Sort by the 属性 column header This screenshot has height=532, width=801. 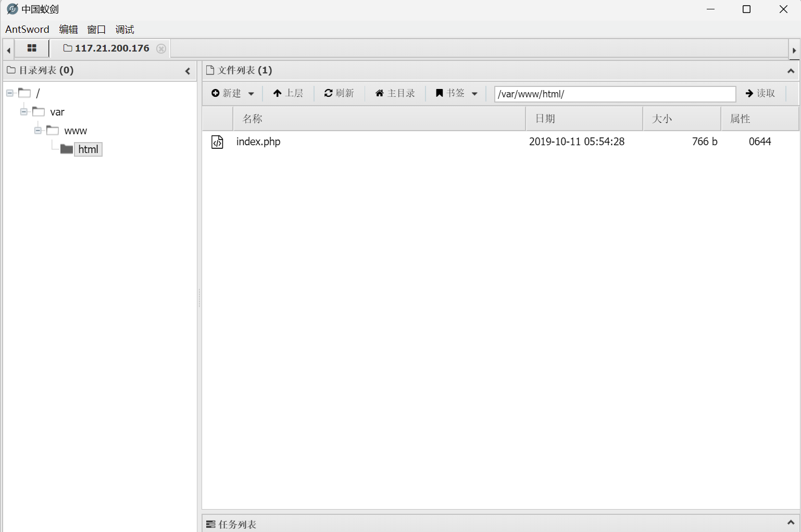tap(759, 119)
